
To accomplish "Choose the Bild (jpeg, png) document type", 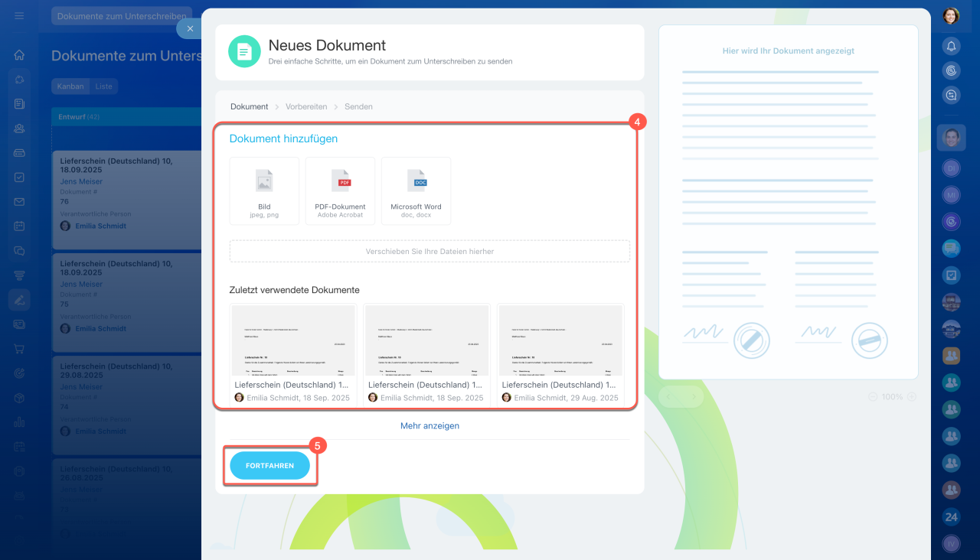I will click(264, 190).
